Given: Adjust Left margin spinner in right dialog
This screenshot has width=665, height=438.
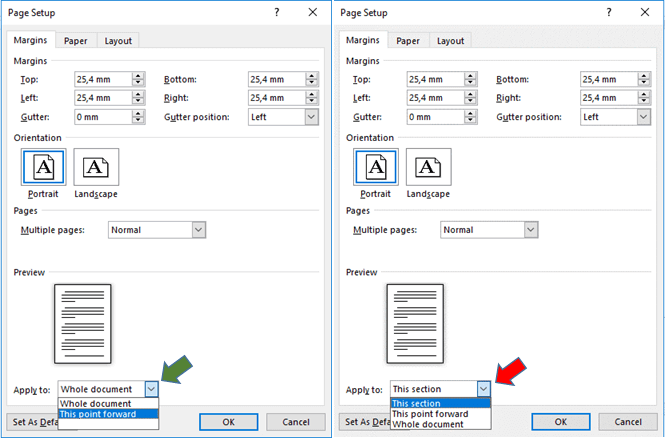Looking at the screenshot, I should (470, 98).
